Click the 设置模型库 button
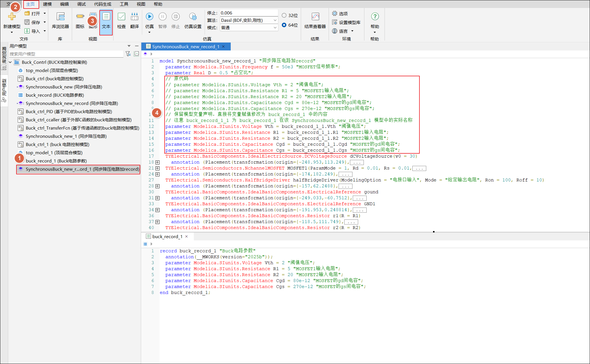Screen dimensions: 590x364 [x=347, y=22]
